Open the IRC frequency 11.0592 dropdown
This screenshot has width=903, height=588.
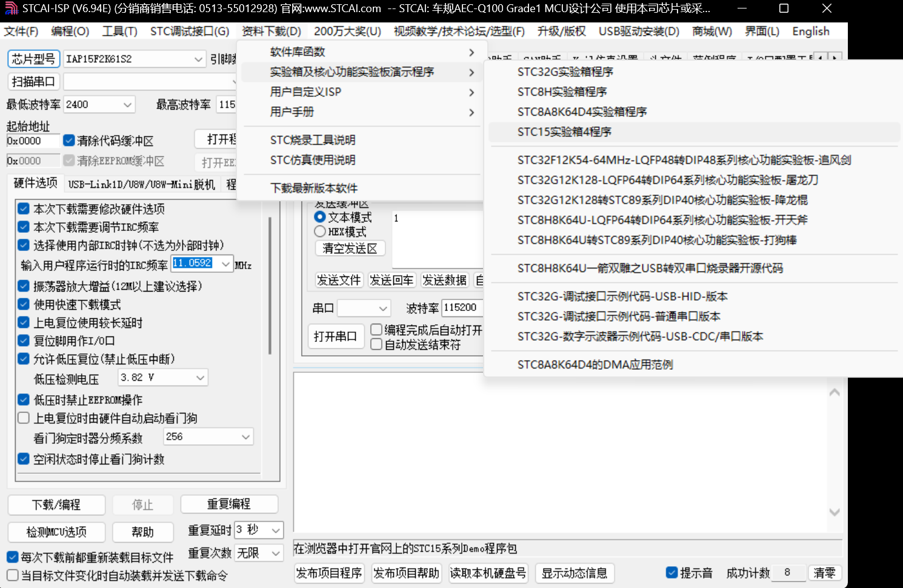(226, 264)
